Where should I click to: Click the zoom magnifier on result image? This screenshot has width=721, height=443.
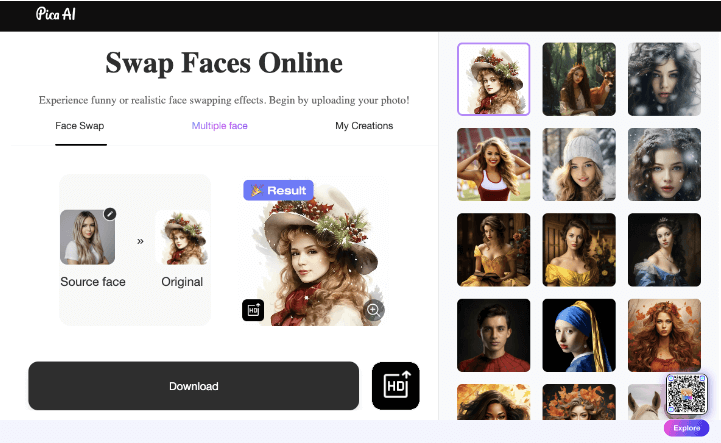(374, 310)
